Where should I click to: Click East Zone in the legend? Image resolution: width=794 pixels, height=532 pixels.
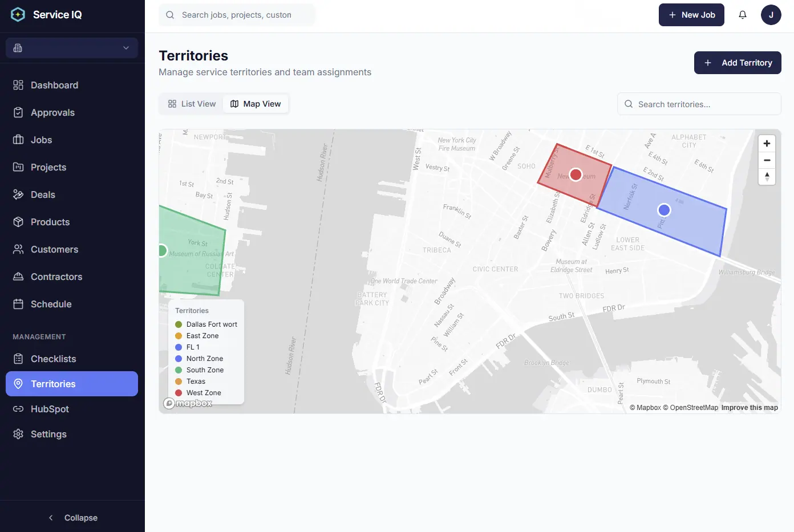coord(202,336)
